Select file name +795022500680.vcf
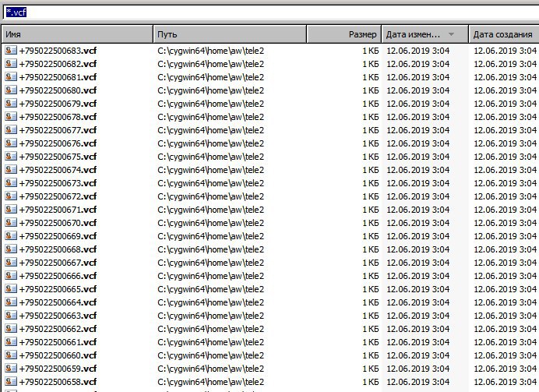 click(x=58, y=90)
